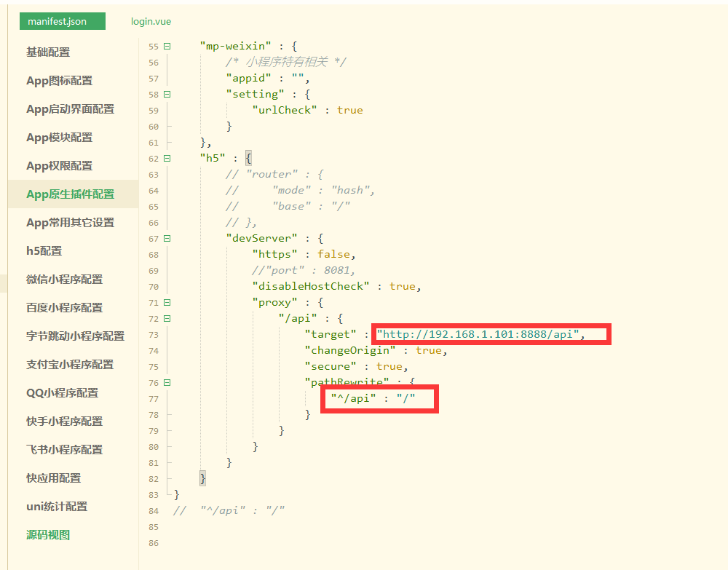This screenshot has width=728, height=570.
Task: Open the h5配置 section
Action: (46, 250)
